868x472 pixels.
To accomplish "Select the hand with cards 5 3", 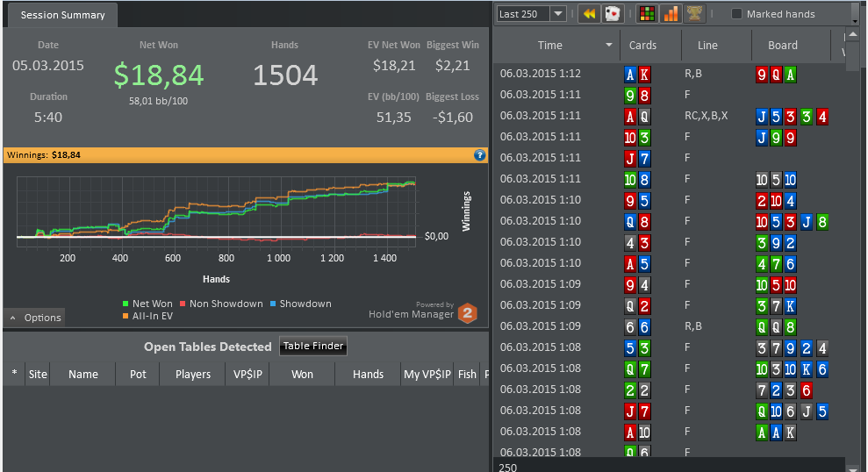I will click(669, 347).
